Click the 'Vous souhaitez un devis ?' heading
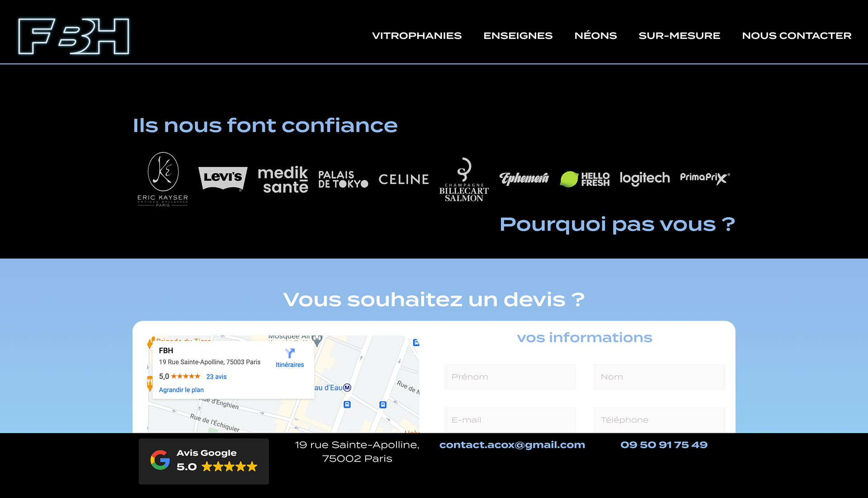 point(434,300)
